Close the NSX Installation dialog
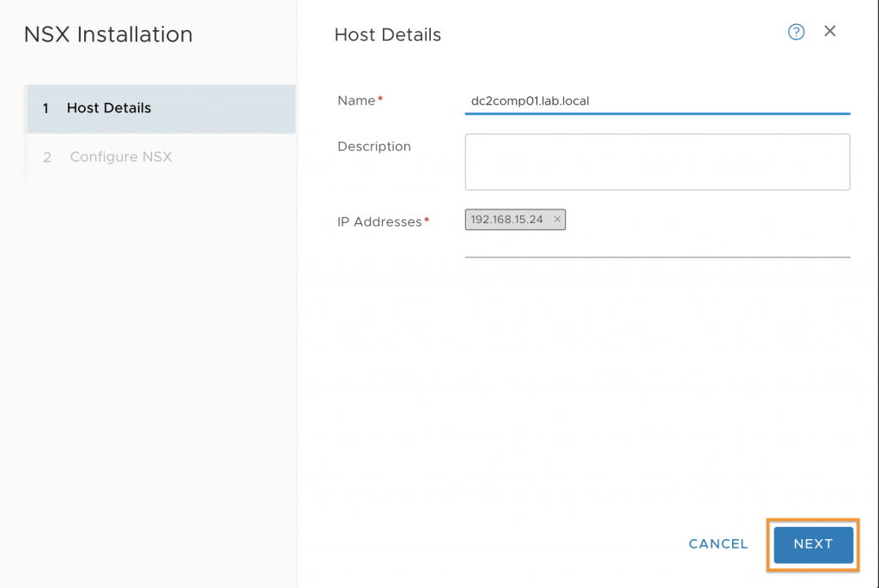Screen dimensions: 879x588 pyautogui.click(x=830, y=31)
